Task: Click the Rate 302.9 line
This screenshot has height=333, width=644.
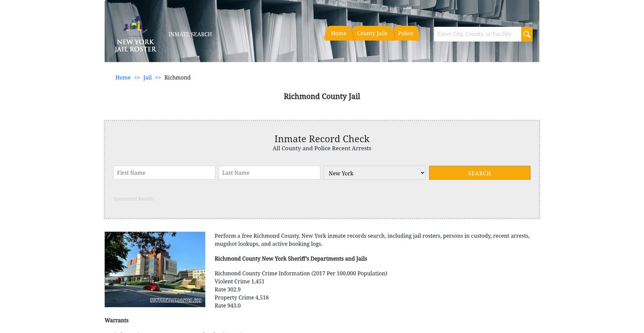Action: click(228, 289)
